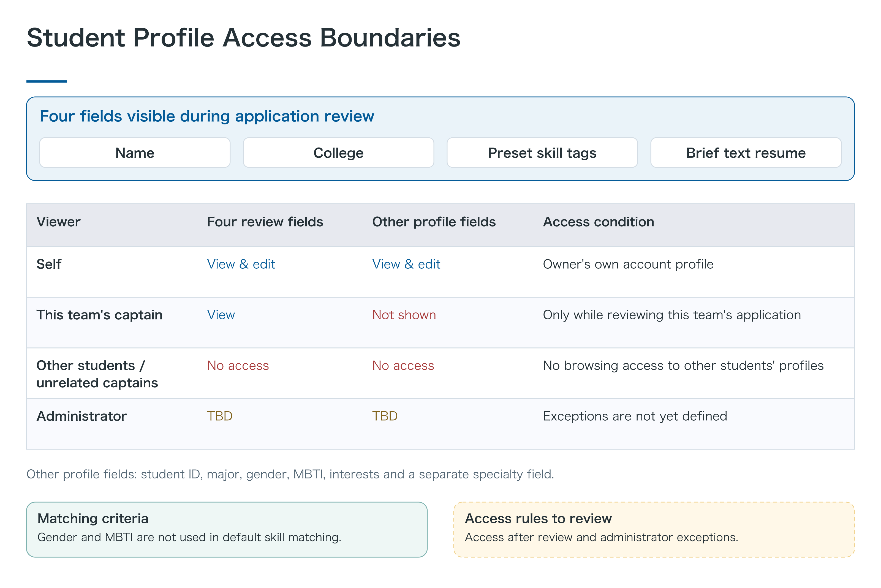Click the Matching criteria card heading

tap(93, 519)
